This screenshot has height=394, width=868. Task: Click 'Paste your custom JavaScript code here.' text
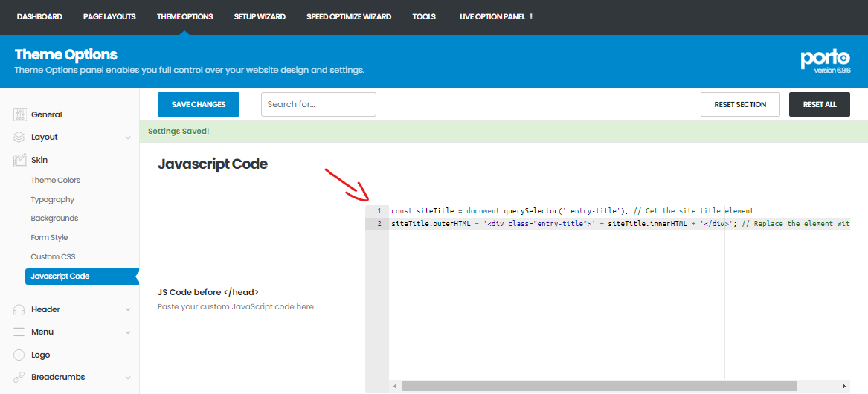point(237,306)
